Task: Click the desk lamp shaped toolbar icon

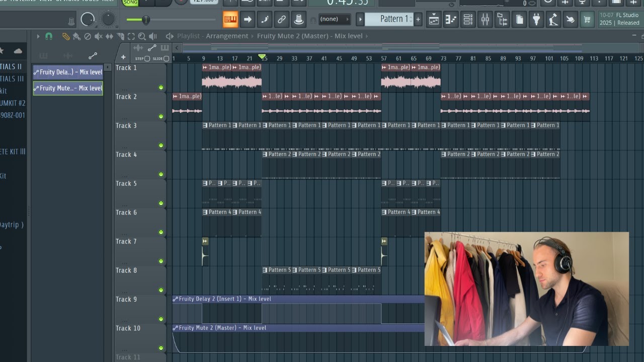Action: click(x=553, y=20)
